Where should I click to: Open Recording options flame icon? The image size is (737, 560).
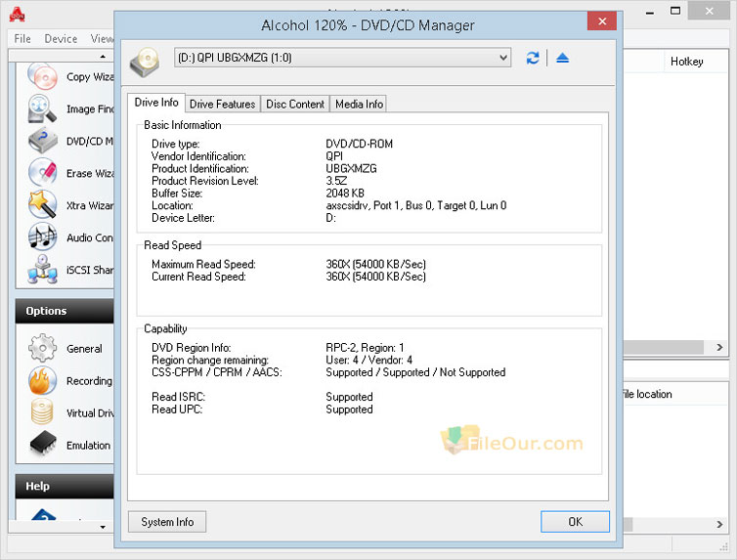42,380
